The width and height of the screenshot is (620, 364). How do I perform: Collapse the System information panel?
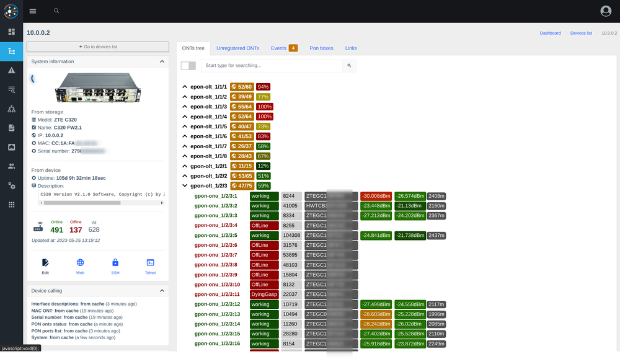(162, 61)
